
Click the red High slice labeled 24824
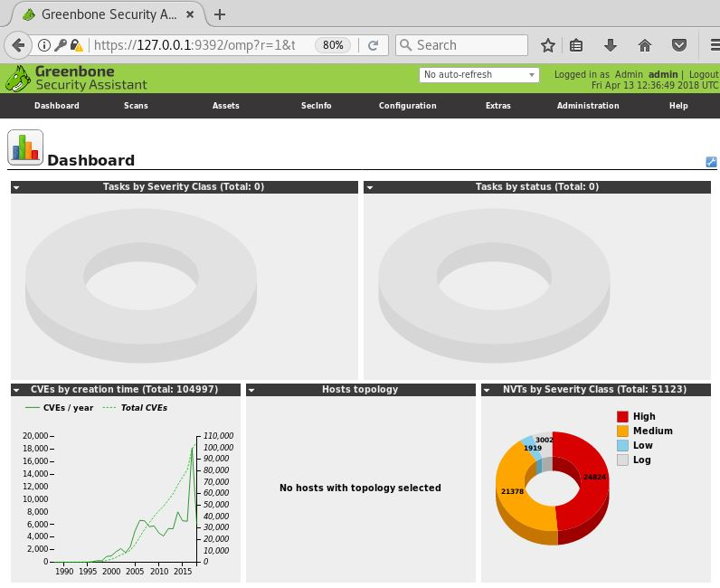[592, 478]
